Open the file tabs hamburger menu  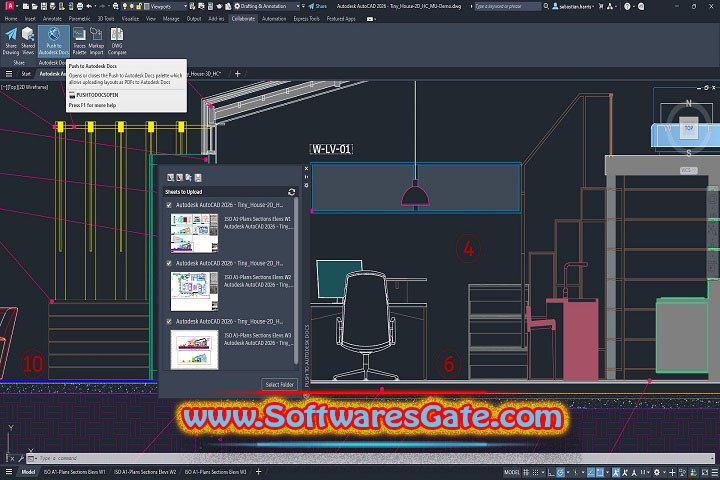coord(9,73)
